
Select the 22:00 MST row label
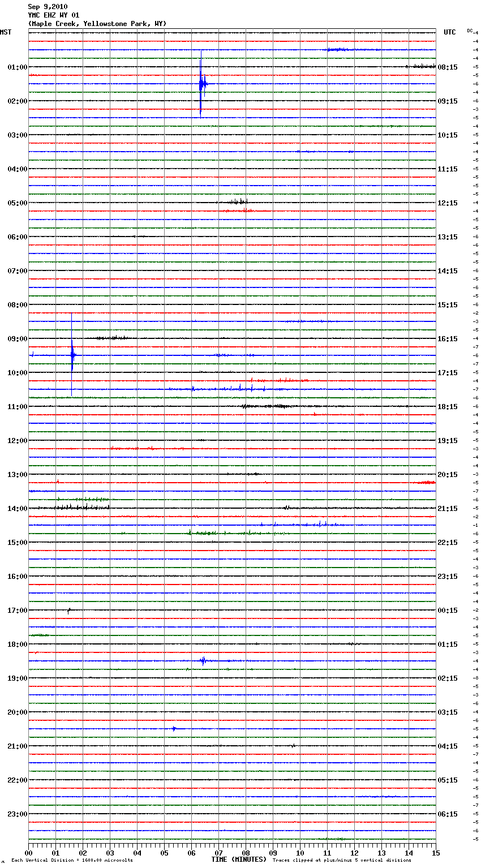coord(17,780)
